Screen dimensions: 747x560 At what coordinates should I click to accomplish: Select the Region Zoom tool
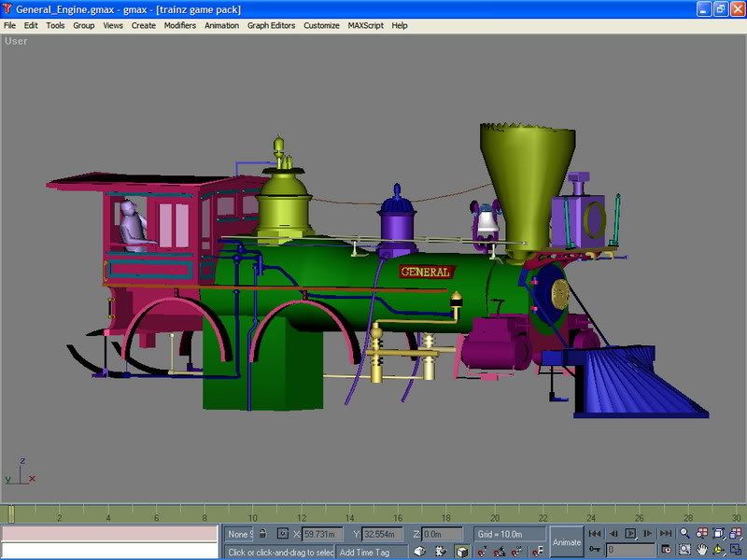(684, 550)
